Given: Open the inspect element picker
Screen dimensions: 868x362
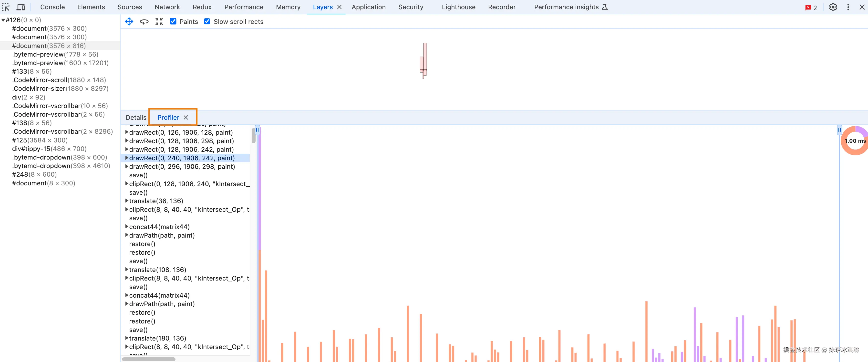Looking at the screenshot, I should 6,7.
